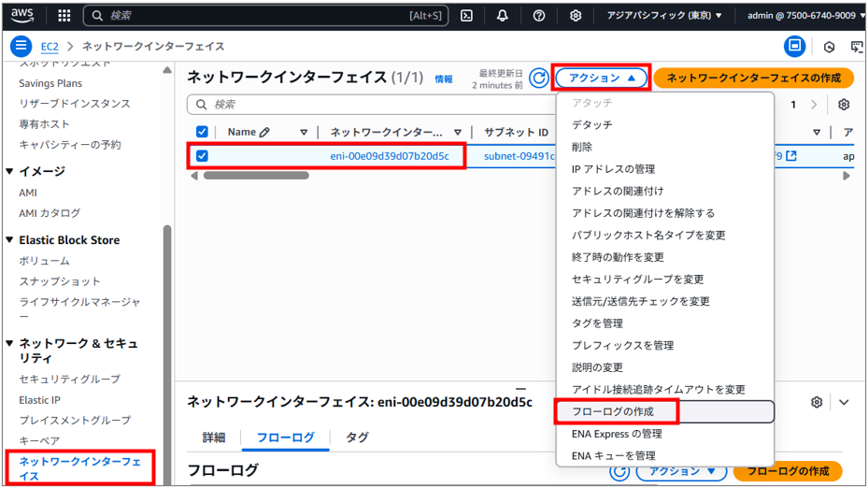The height and width of the screenshot is (488, 868).
Task: Open the notifications bell
Action: point(502,16)
